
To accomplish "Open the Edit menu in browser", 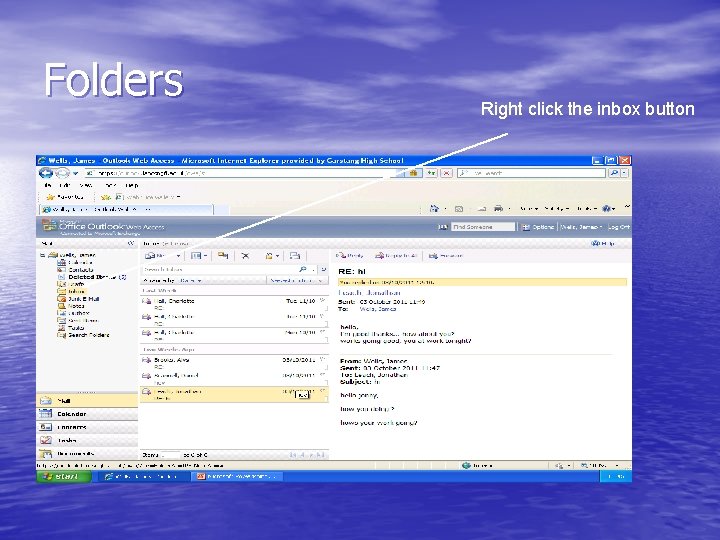I will [x=65, y=185].
